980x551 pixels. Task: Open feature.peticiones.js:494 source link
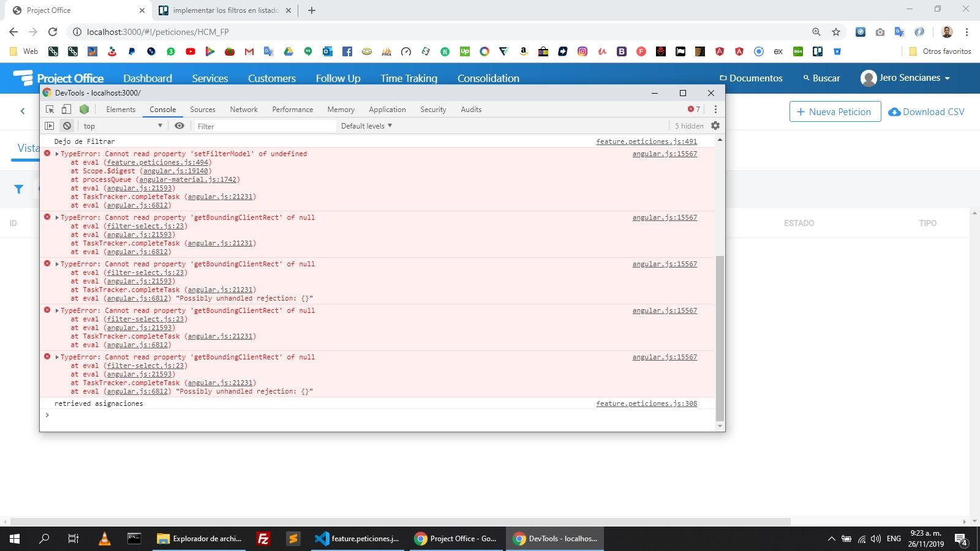(157, 163)
